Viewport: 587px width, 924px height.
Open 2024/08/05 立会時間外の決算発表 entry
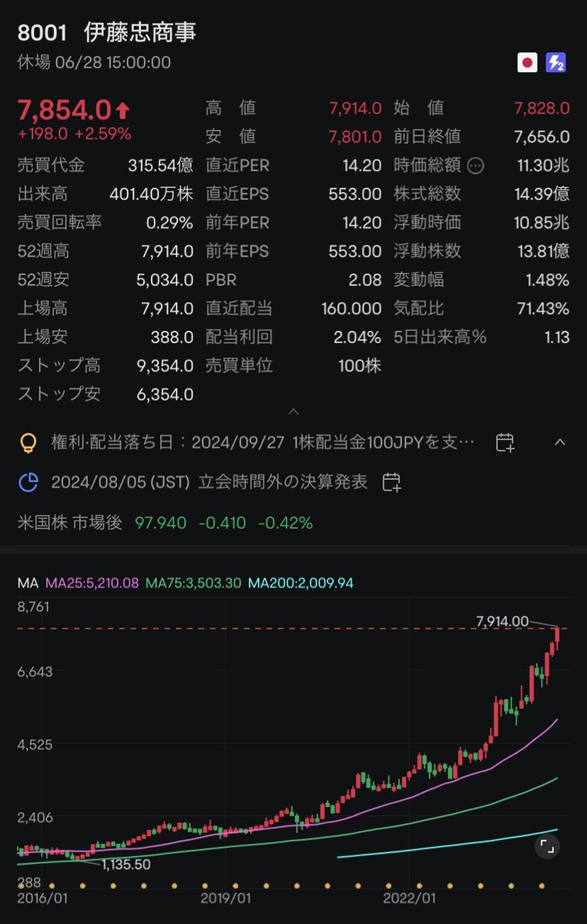210,482
